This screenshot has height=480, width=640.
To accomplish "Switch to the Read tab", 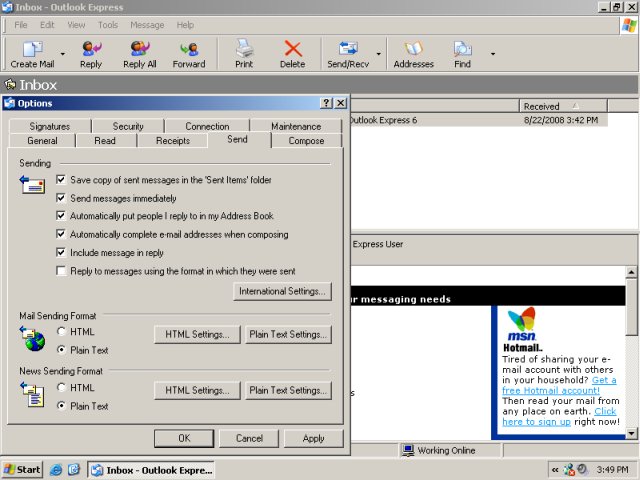I will (105, 140).
